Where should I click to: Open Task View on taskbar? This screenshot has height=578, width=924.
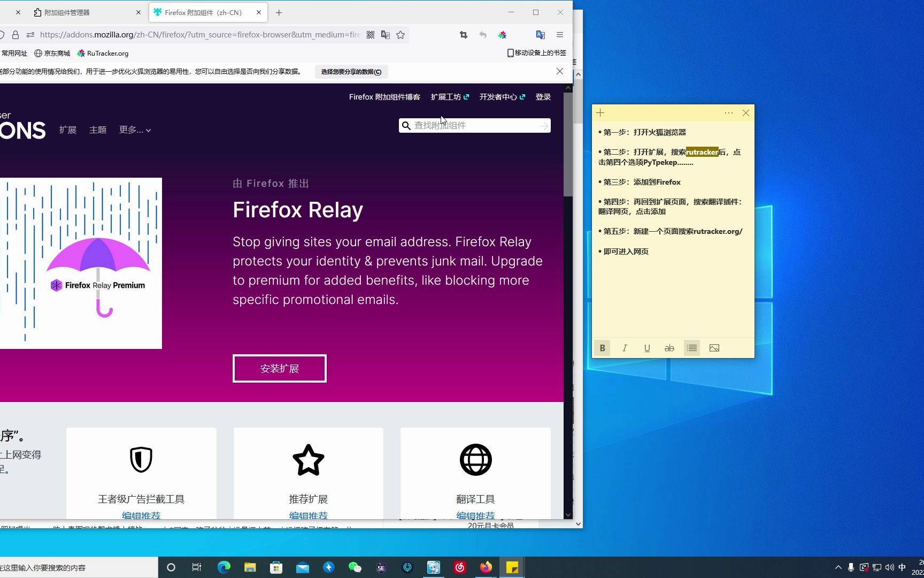point(197,567)
